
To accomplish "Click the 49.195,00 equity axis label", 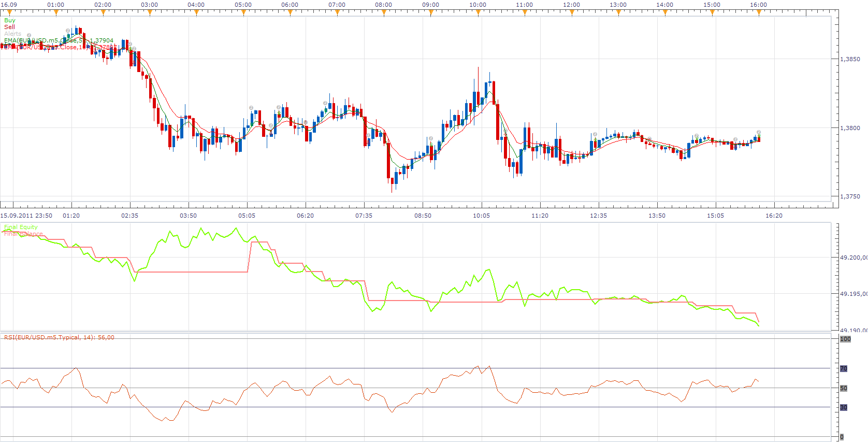I will (x=853, y=294).
